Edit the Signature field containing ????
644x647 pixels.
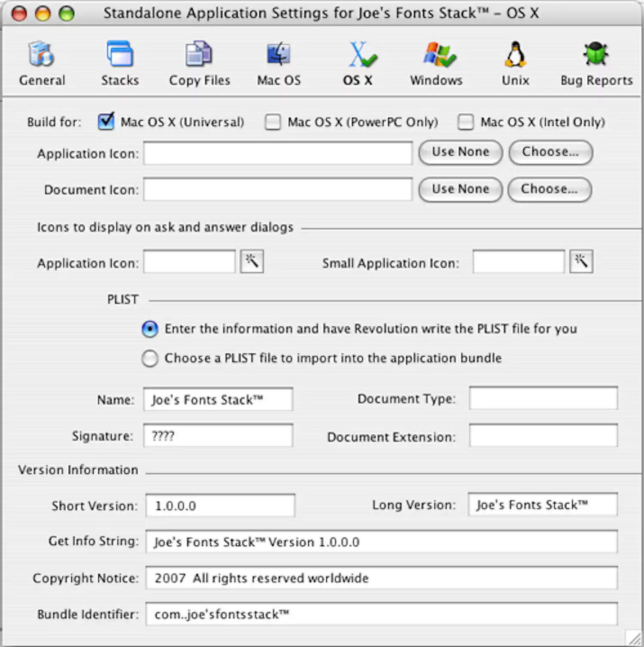217,435
